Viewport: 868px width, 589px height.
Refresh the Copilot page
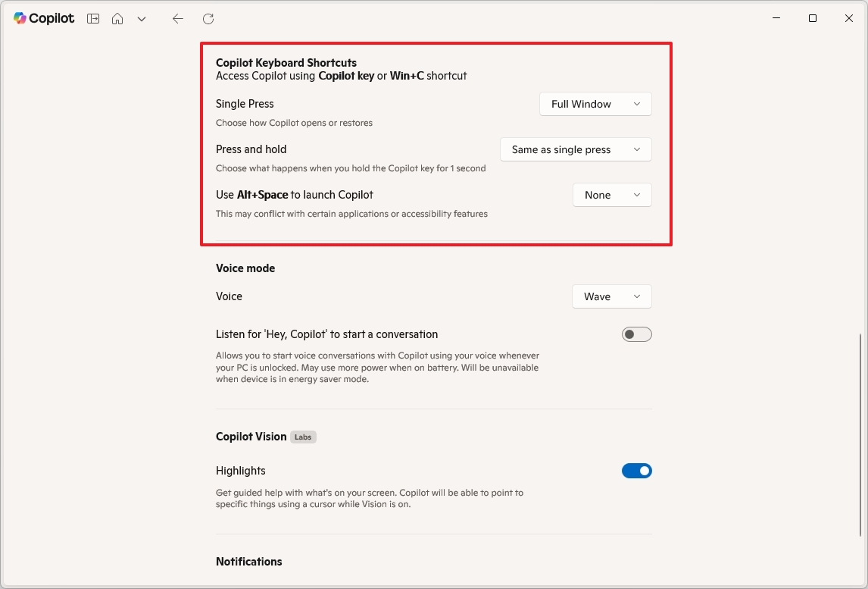click(x=208, y=19)
